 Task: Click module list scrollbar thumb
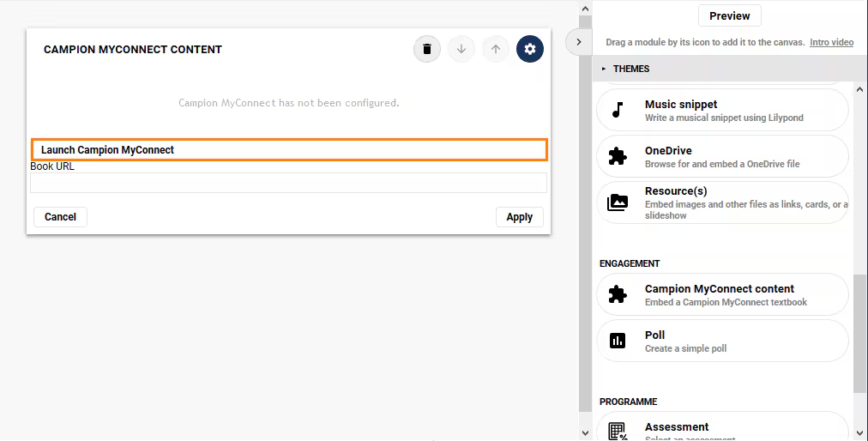tap(859, 332)
